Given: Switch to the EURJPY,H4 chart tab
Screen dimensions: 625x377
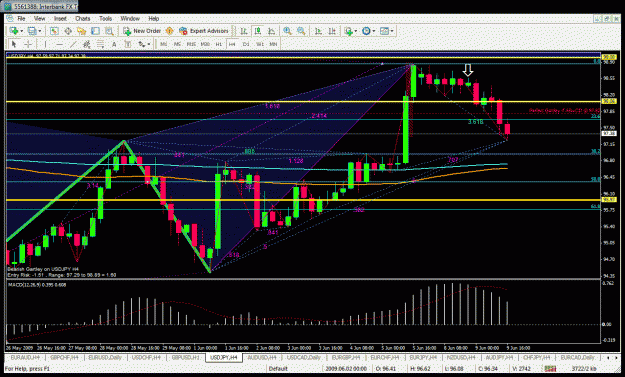Looking at the screenshot, I should tap(423, 357).
